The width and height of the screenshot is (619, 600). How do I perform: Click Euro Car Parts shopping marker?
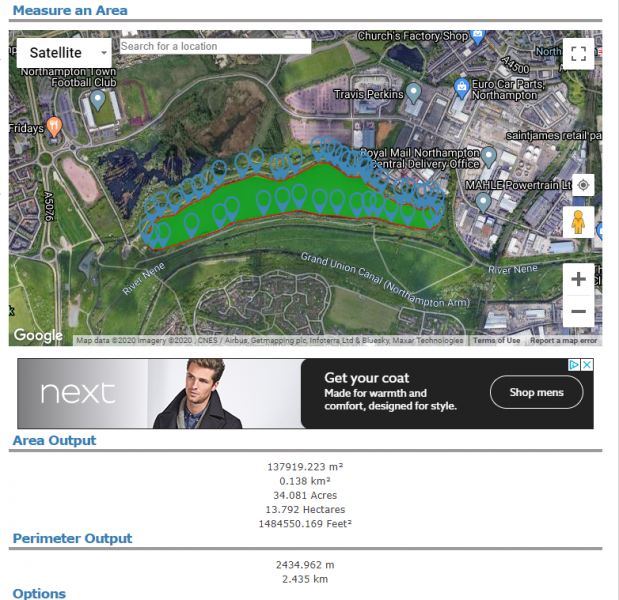click(462, 89)
